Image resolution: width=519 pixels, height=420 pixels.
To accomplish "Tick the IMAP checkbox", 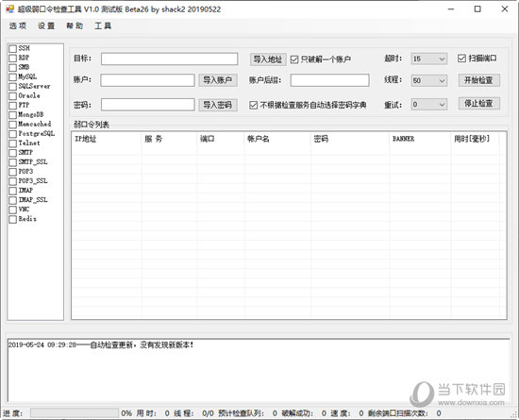I will pyautogui.click(x=12, y=191).
